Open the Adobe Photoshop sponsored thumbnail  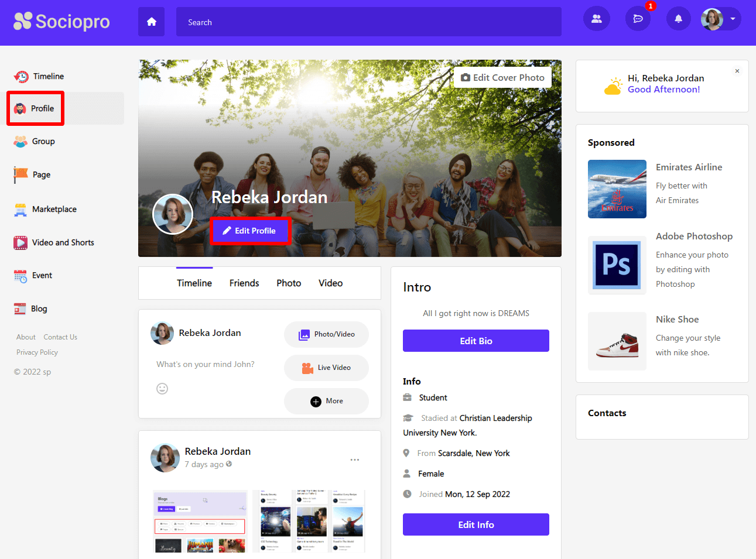(617, 265)
